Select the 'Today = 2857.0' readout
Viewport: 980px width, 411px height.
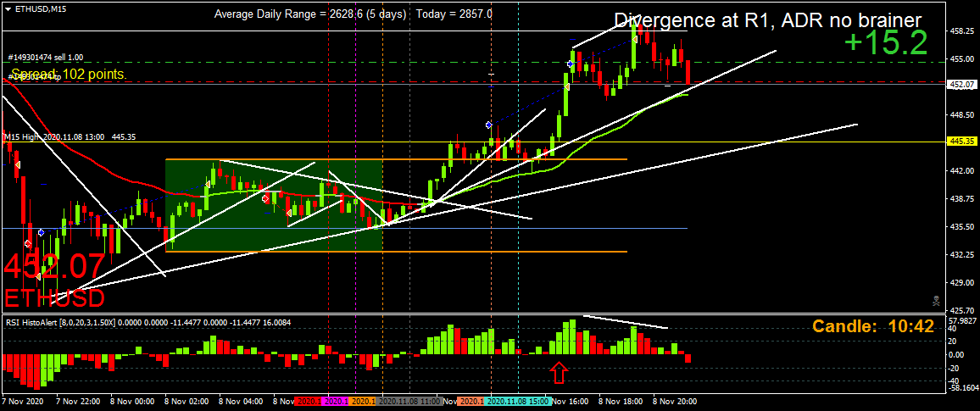[454, 14]
